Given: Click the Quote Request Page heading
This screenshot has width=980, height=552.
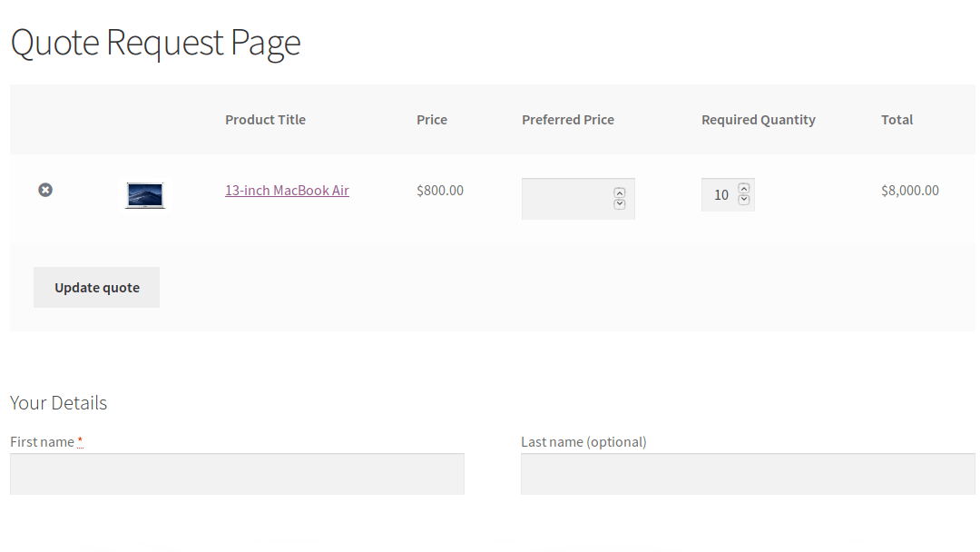Looking at the screenshot, I should [155, 42].
